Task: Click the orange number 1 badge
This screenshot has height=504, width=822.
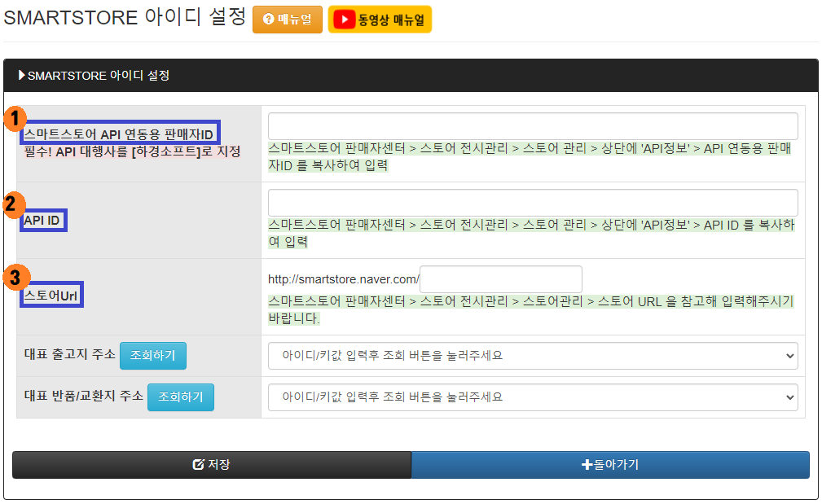Action: click(x=15, y=119)
